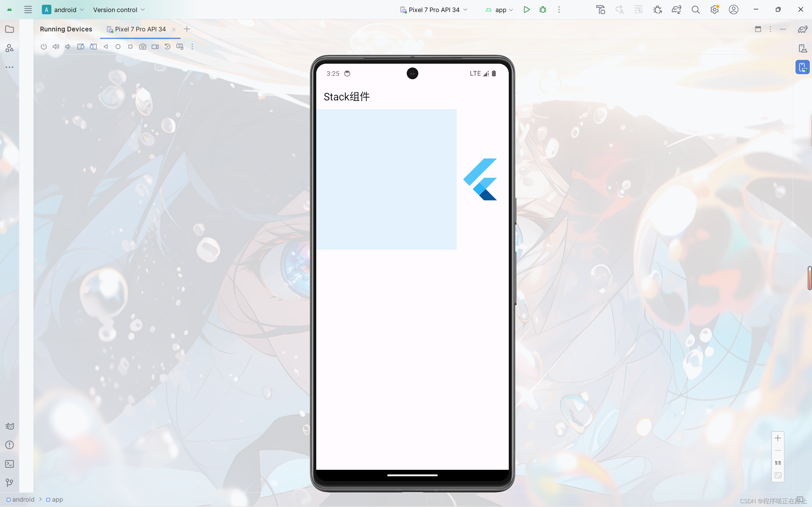Viewport: 812px width, 507px height.
Task: Select the Running Devices menu tab
Action: (66, 29)
